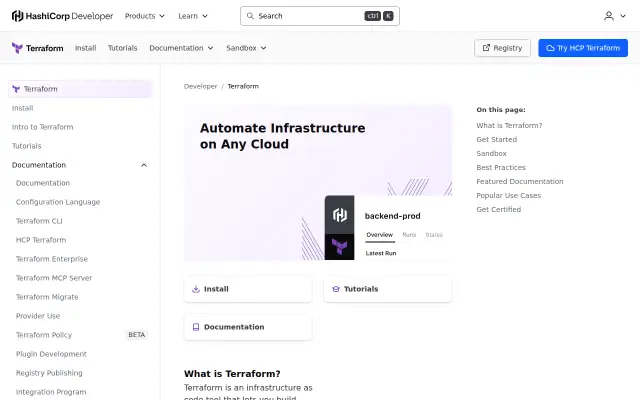Collapse the Documentation section in sidebar
640x400 pixels.
click(144, 165)
